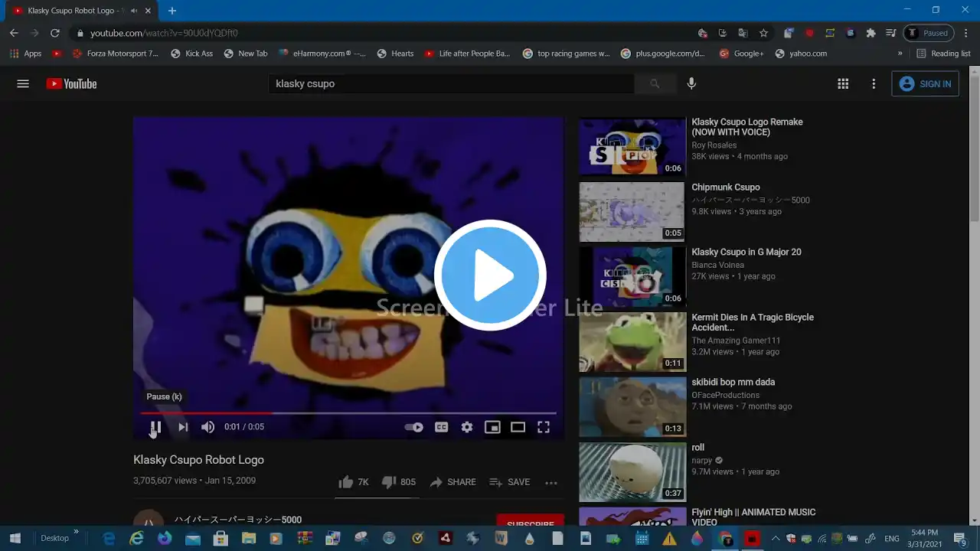Click the voice search microphone icon
The height and width of the screenshot is (551, 980).
point(691,83)
